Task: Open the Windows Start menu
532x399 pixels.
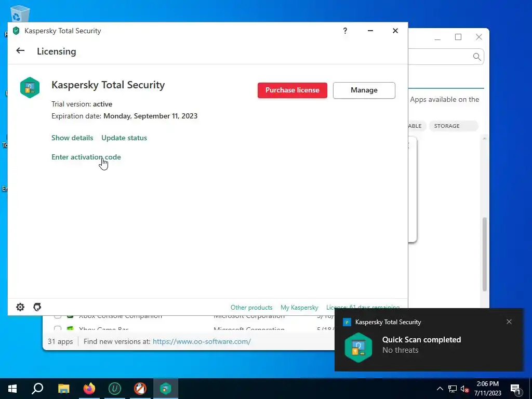Action: pos(12,389)
